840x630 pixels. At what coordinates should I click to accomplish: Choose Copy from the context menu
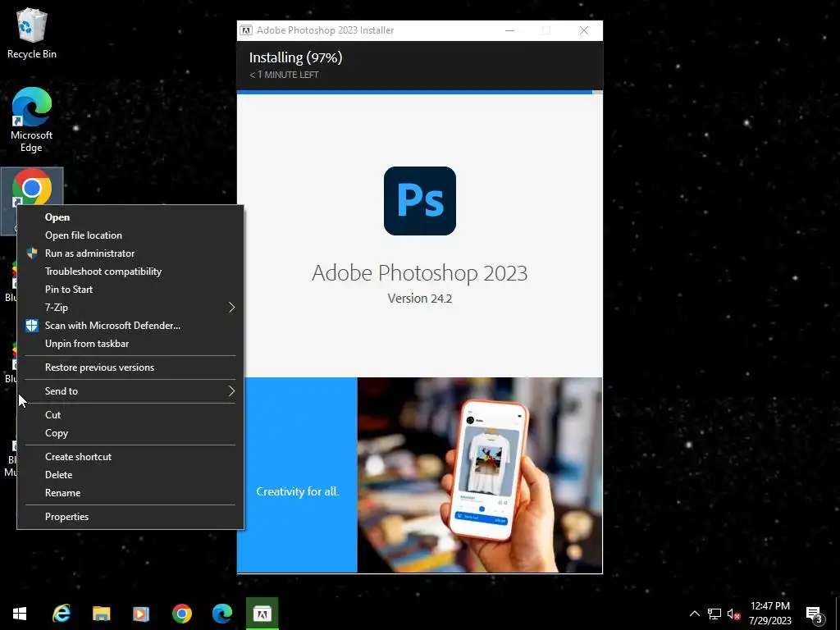point(130,433)
